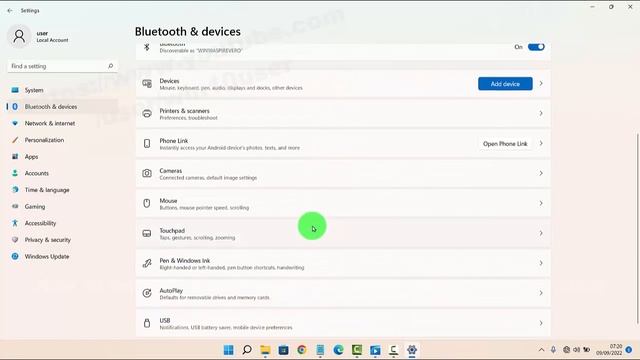Click the Touchpad row title text

pyautogui.click(x=172, y=231)
